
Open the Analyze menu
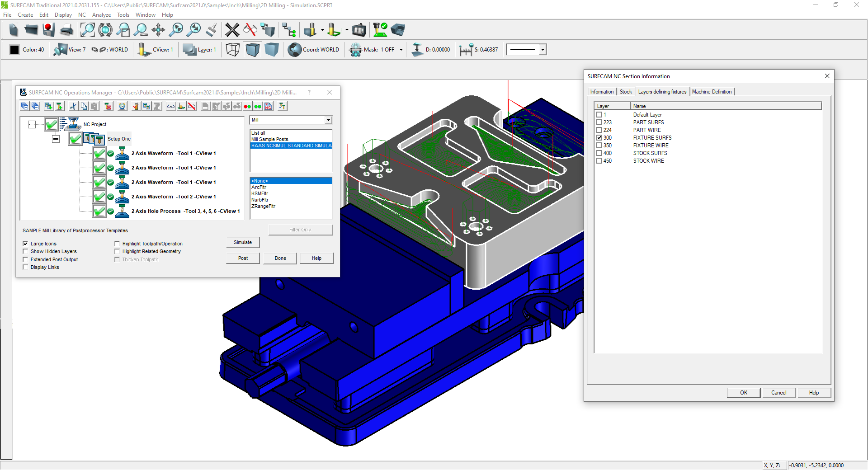coord(101,15)
